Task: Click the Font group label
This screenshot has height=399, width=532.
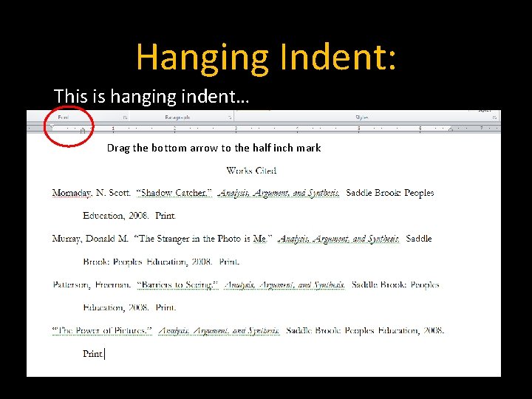Action: point(63,117)
